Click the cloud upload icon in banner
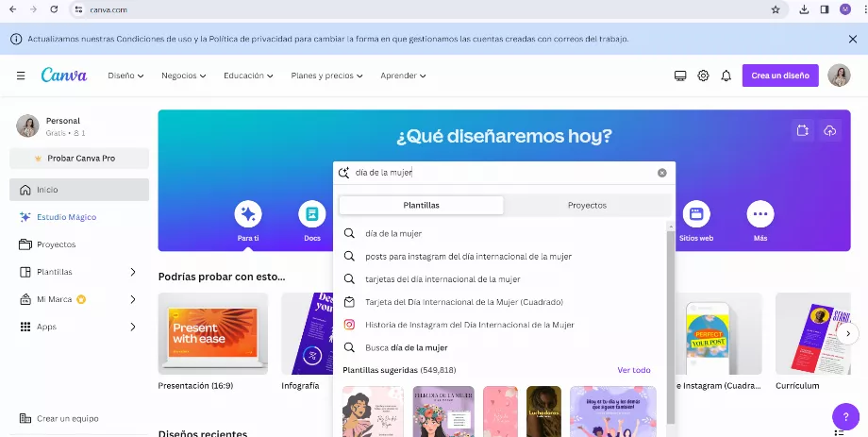This screenshot has height=437, width=868. 830,130
